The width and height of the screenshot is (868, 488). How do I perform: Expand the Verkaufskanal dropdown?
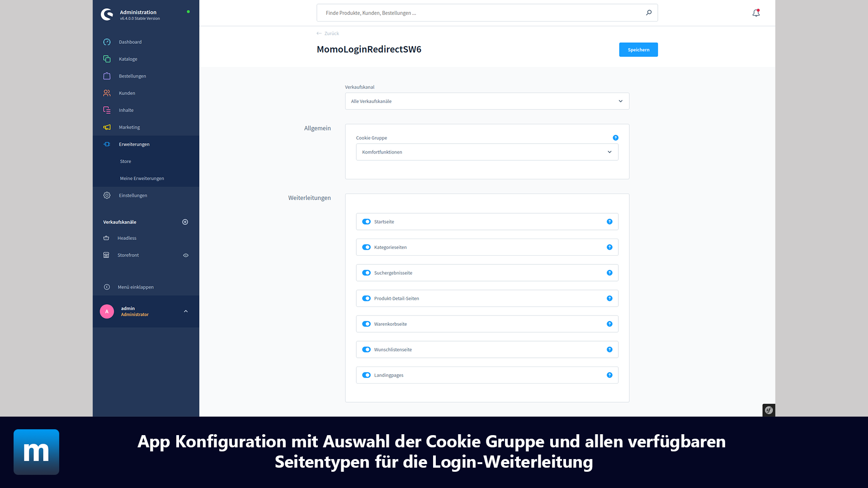tap(620, 101)
